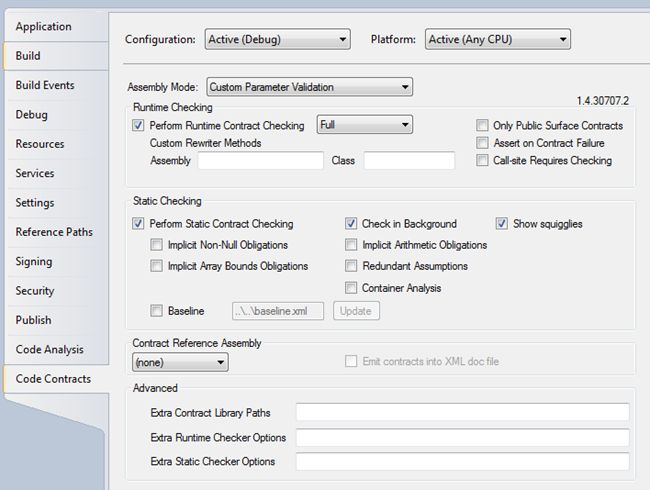Image resolution: width=650 pixels, height=490 pixels.
Task: Enable Only Public Surface Contracts
Action: (482, 125)
